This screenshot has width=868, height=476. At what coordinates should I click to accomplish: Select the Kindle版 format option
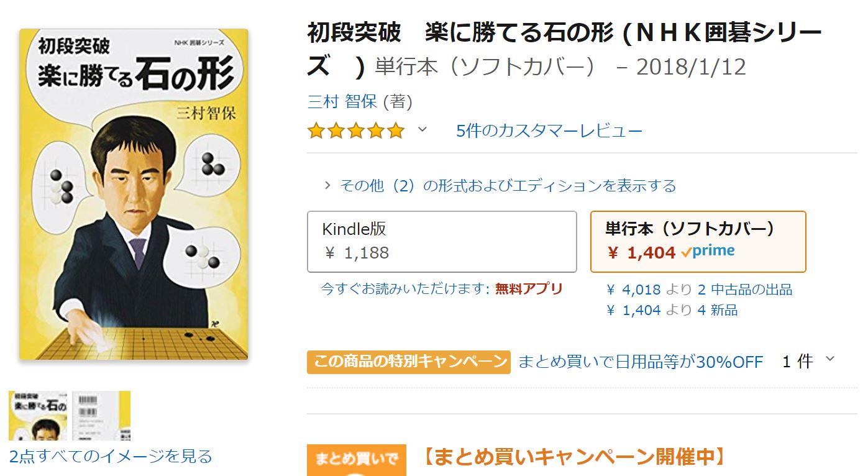(442, 241)
